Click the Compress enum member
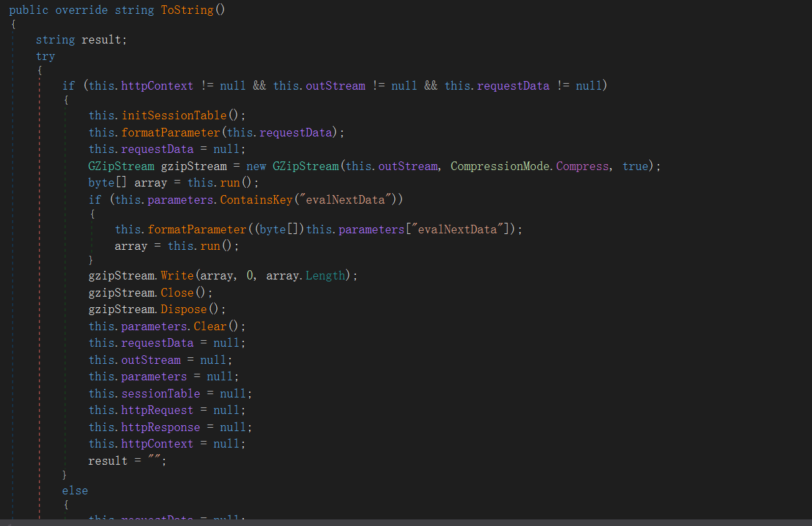Screen dimensions: 812x526 click(x=583, y=166)
